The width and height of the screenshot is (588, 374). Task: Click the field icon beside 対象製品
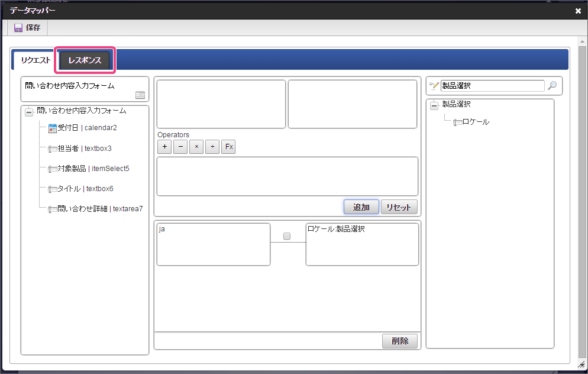53,169
